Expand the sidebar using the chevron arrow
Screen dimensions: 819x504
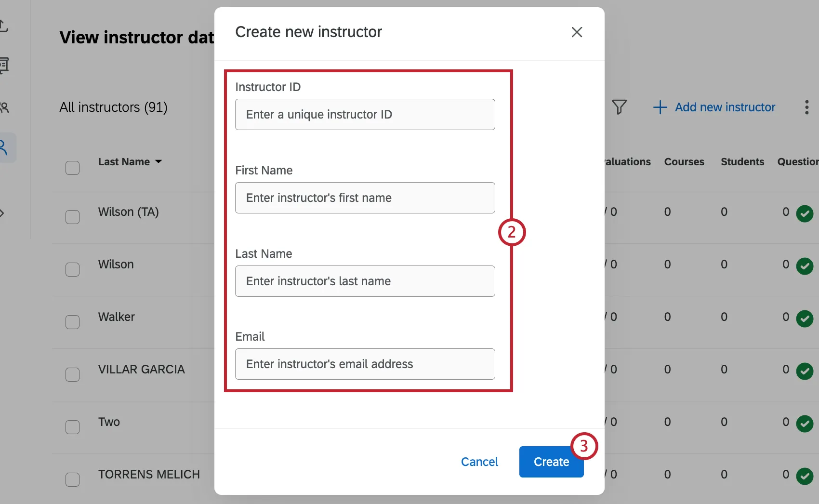[2, 212]
